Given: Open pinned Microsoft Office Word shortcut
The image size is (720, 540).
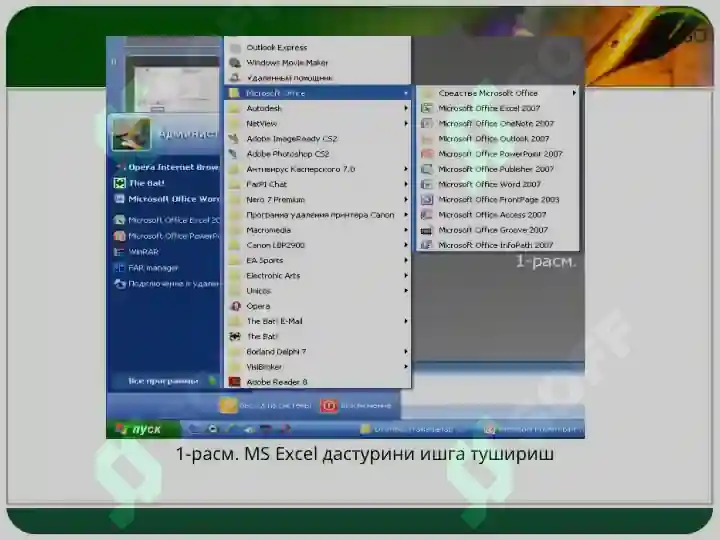Looking at the screenshot, I should tap(166, 199).
